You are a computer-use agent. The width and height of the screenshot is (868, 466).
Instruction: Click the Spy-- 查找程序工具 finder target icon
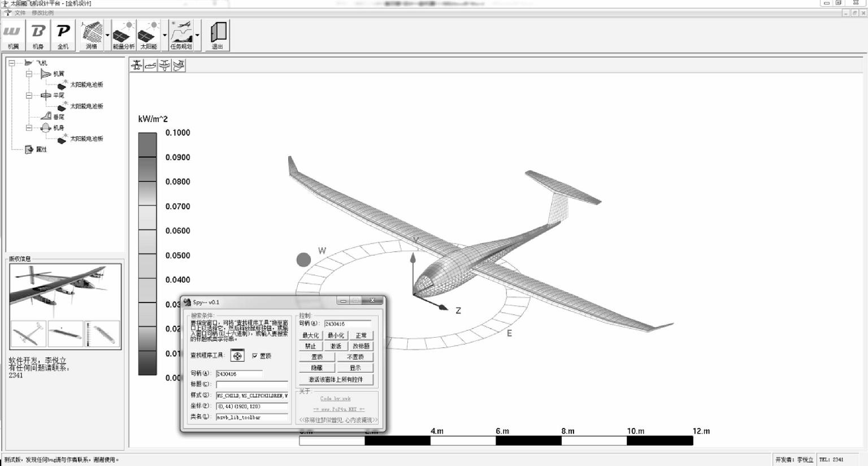237,356
